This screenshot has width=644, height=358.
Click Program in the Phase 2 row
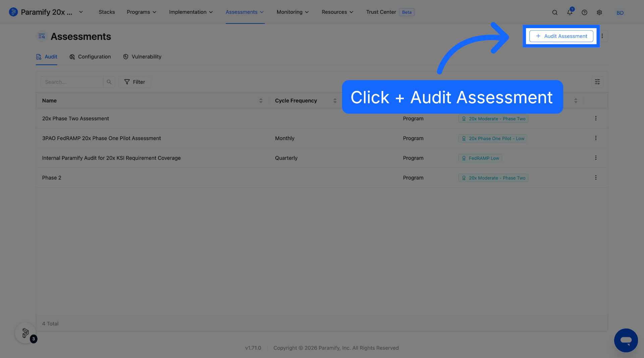pos(413,178)
